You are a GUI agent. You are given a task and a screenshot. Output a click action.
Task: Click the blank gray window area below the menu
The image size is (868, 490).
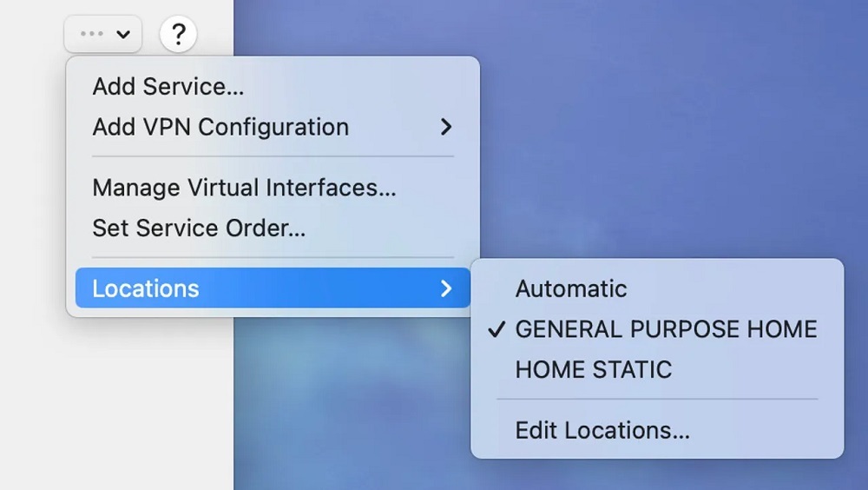click(x=113, y=408)
